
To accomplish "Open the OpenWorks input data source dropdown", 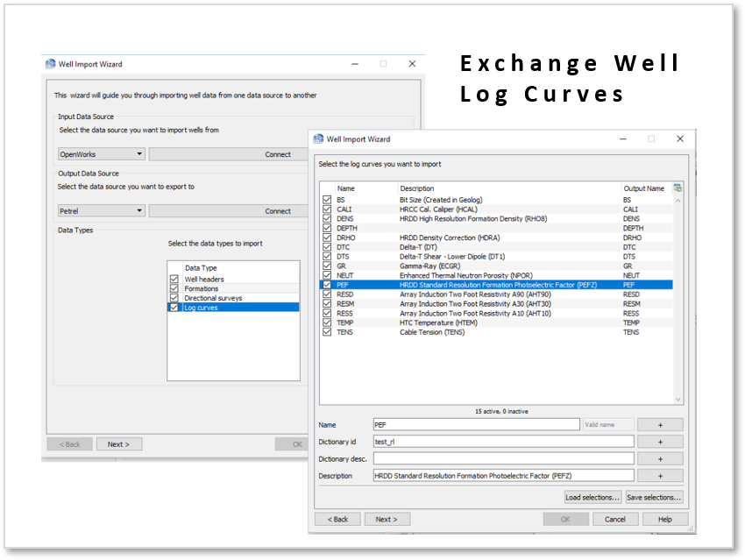I will (x=101, y=154).
